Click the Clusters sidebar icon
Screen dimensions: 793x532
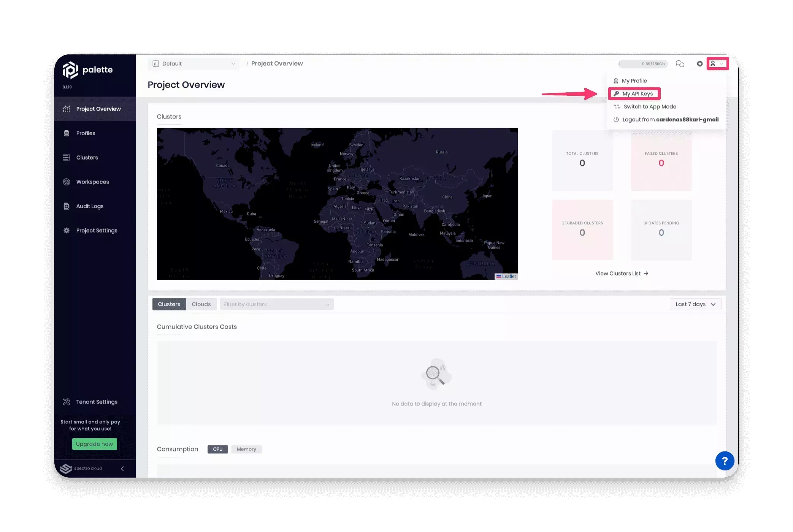point(67,157)
